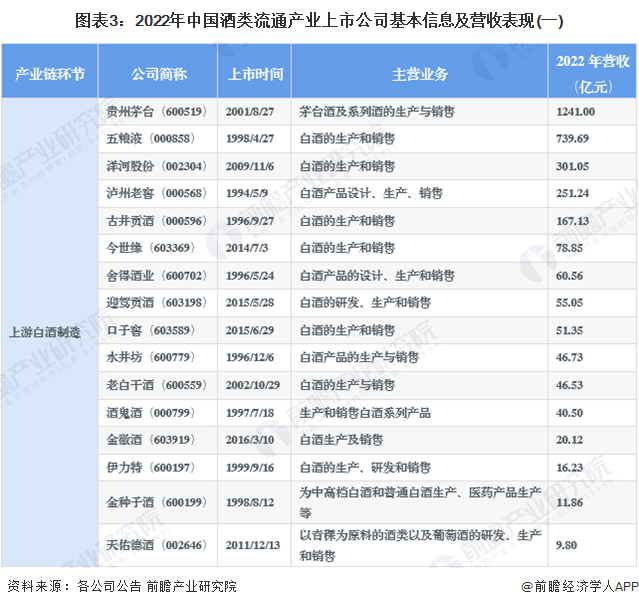This screenshot has height=607, width=639.
Task: Click listing date 2011/12/13
Action: tap(253, 545)
